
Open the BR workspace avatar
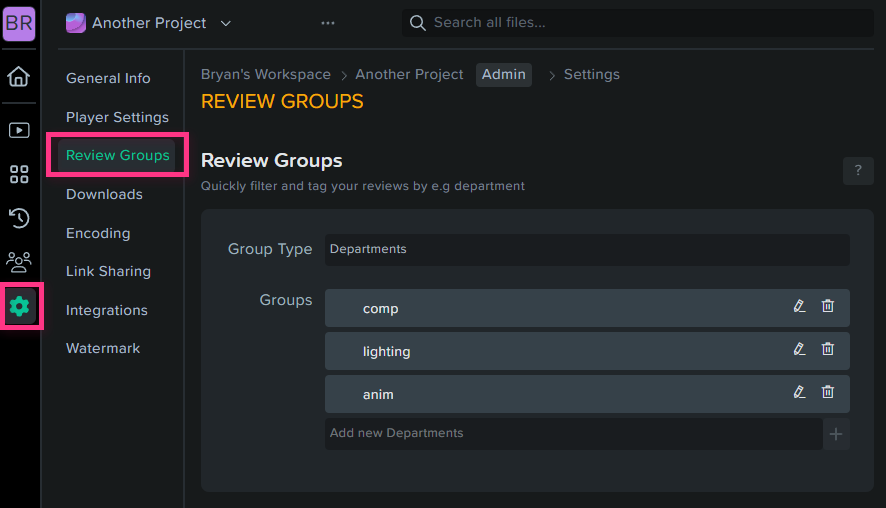click(x=19, y=24)
